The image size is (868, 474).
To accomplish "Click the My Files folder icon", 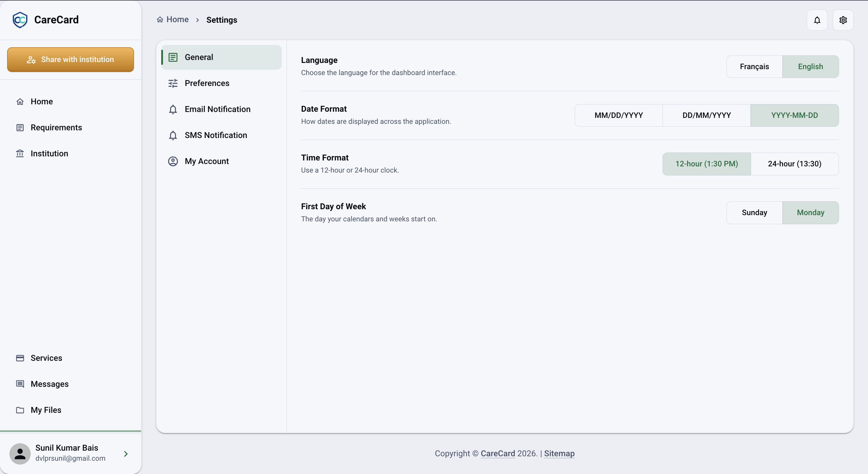I will coord(20,410).
